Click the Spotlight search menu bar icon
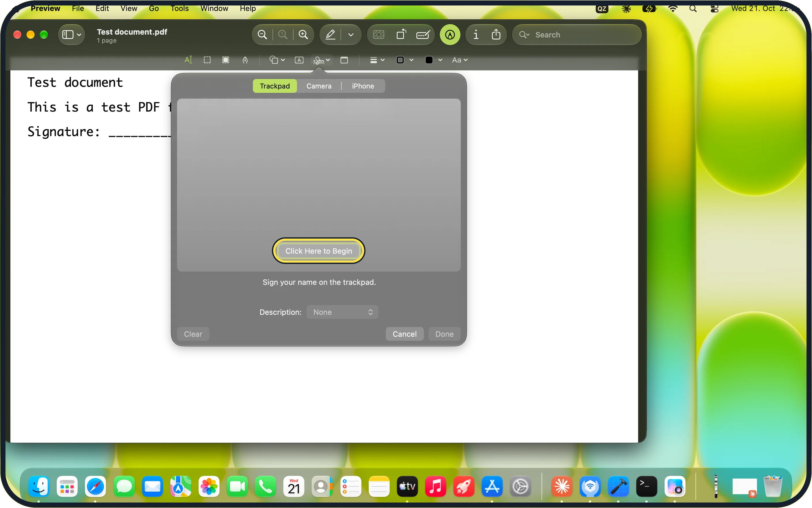 tap(693, 8)
